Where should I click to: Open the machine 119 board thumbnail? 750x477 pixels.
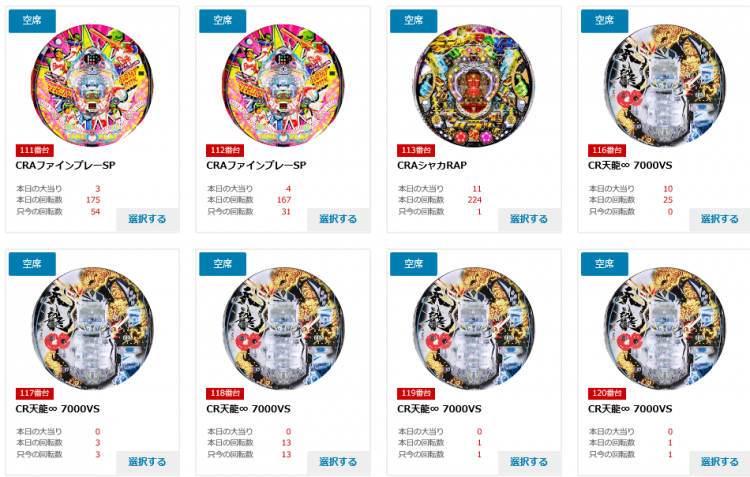(x=474, y=329)
